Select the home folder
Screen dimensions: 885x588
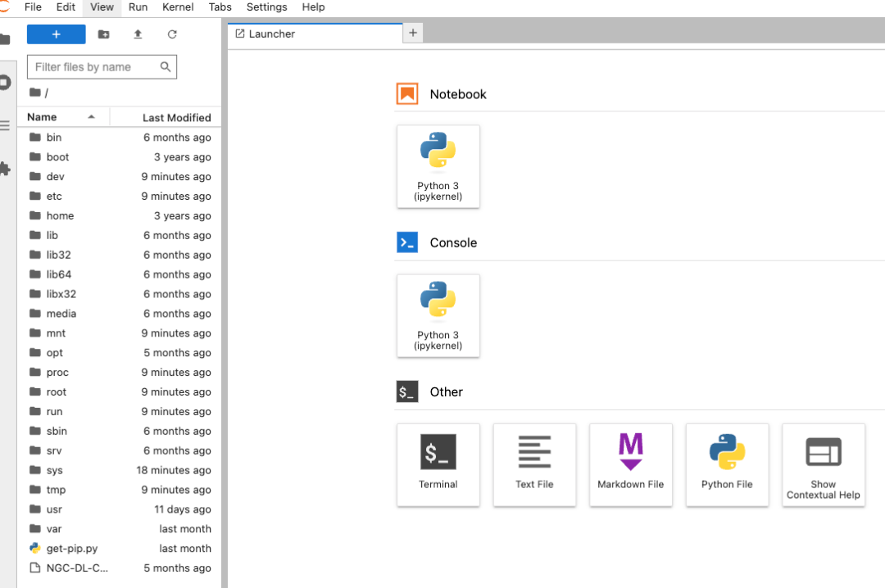tap(119, 215)
